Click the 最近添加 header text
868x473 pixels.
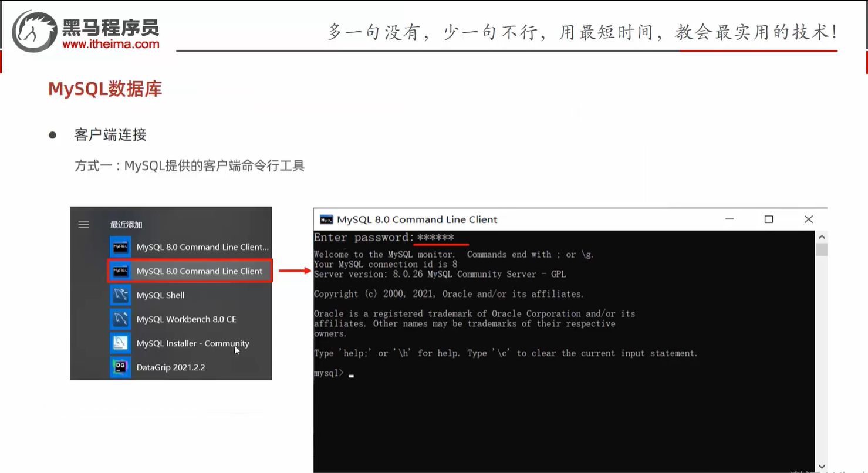point(126,224)
